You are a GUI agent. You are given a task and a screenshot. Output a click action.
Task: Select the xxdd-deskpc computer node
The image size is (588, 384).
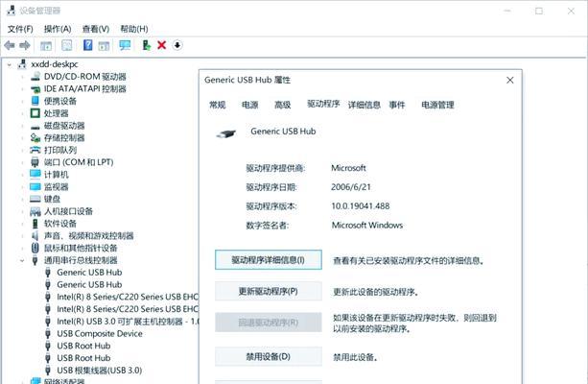55,64
